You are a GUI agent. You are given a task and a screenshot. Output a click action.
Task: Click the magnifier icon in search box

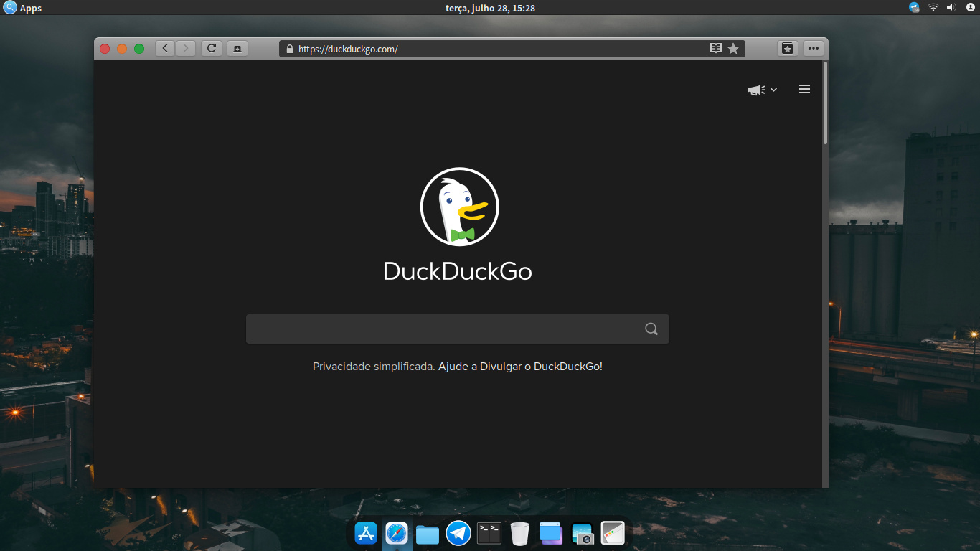click(x=651, y=329)
